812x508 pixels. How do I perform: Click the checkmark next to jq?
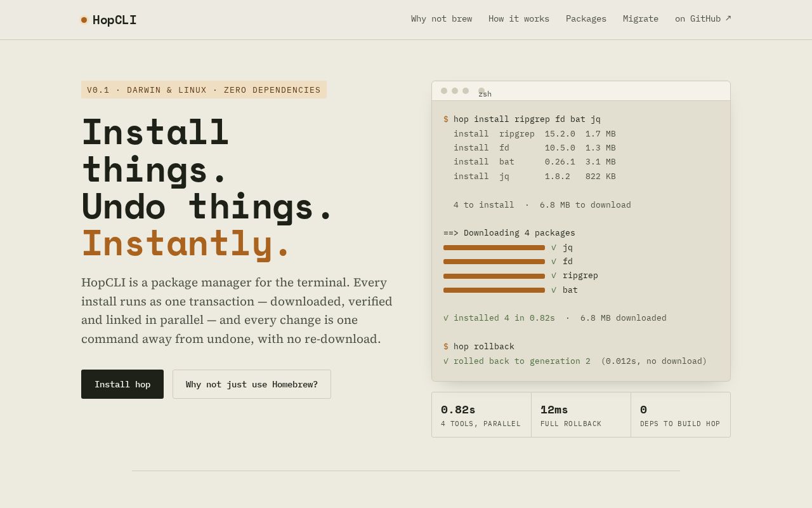(554, 248)
